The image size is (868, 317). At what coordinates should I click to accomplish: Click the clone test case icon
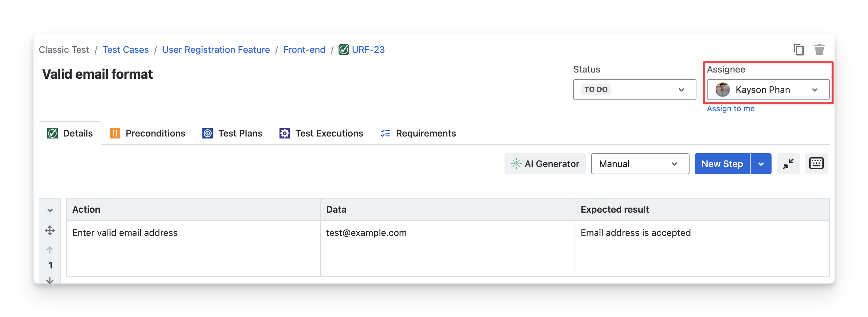[x=798, y=50]
